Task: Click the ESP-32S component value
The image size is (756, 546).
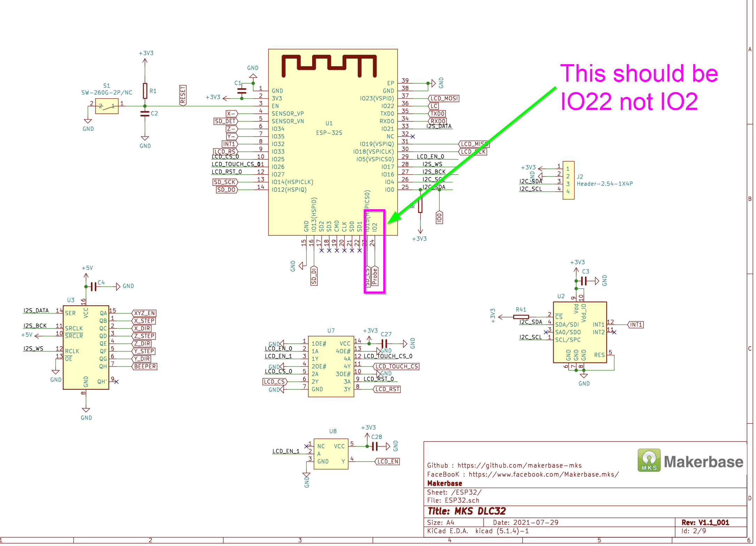Action: (329, 133)
